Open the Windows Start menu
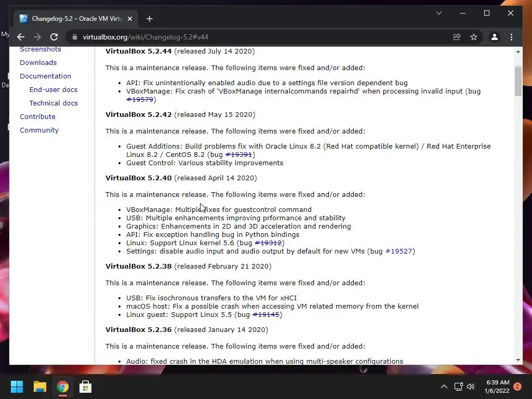Viewport: 532px width, 399px height. (17, 387)
